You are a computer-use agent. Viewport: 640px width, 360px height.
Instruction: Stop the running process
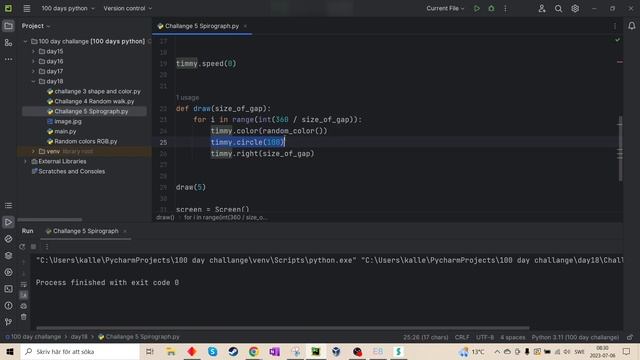[33, 247]
